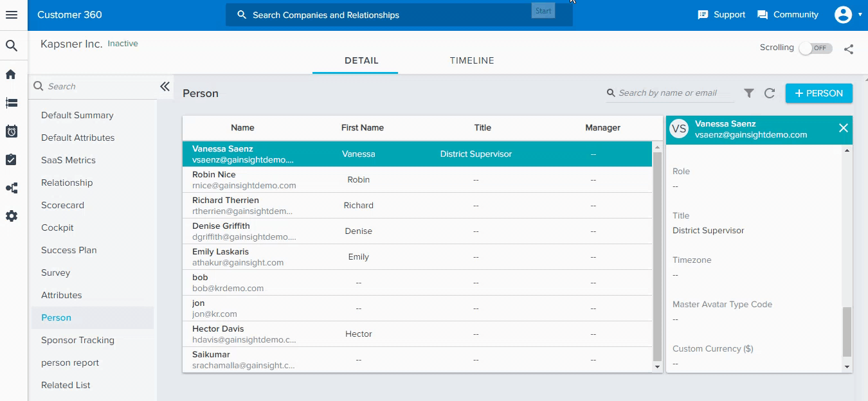This screenshot has height=401, width=868.
Task: Open the hamburger navigation menu
Action: pos(11,15)
